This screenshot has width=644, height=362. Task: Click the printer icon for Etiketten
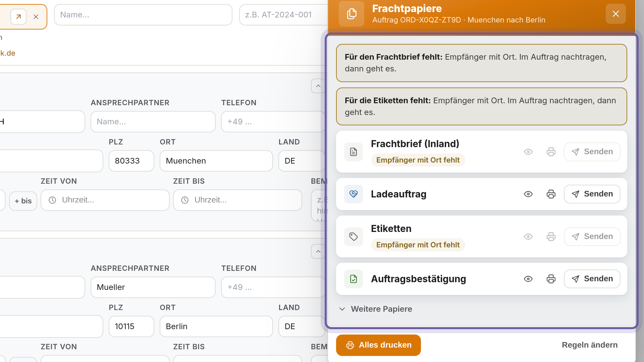click(551, 237)
